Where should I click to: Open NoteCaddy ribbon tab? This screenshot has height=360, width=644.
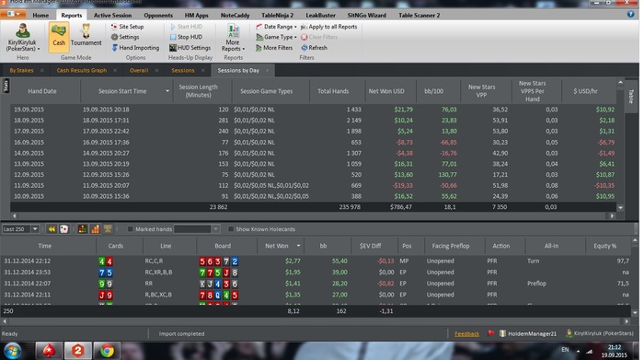click(235, 16)
